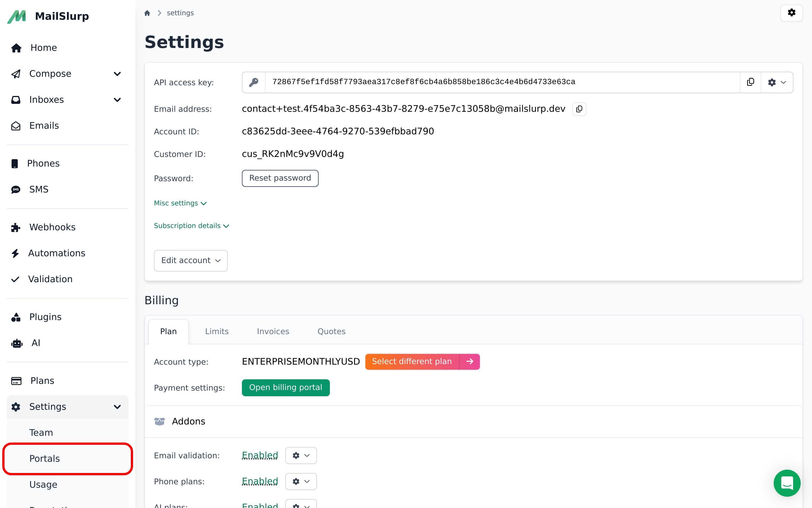Click the Webhooks puzzle icon

click(16, 227)
